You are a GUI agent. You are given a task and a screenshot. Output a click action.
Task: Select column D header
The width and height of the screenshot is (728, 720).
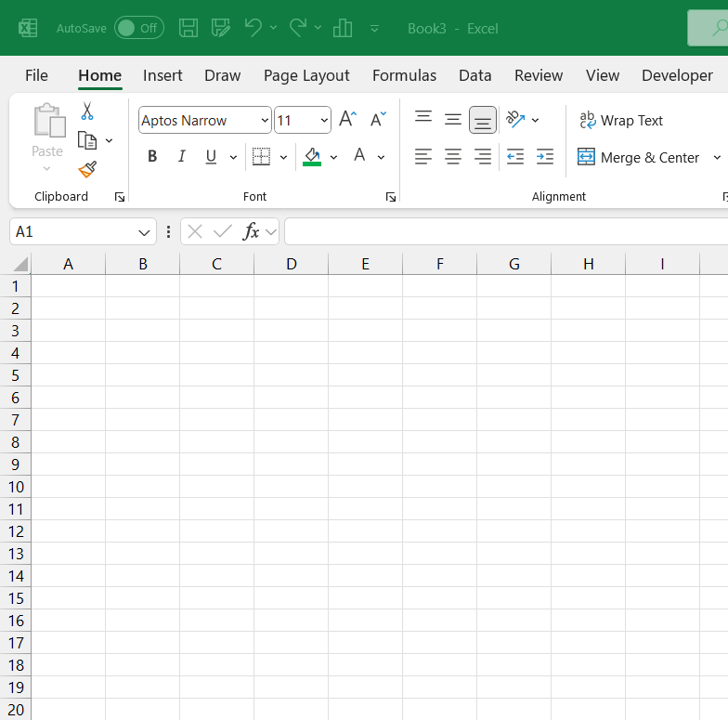tap(292, 264)
